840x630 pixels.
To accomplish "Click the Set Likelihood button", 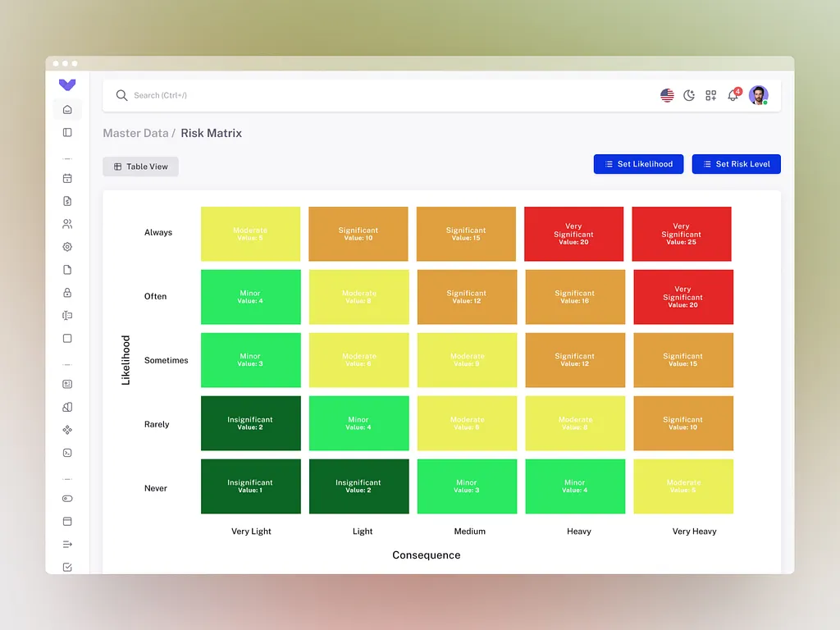I will (638, 164).
